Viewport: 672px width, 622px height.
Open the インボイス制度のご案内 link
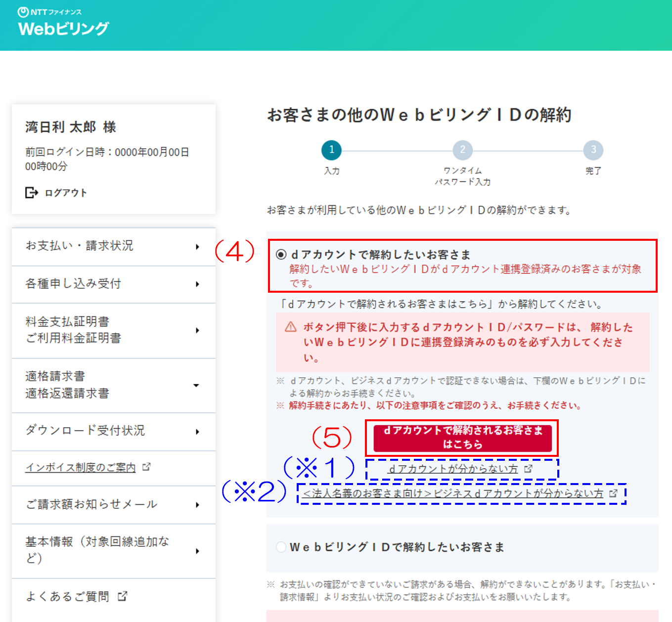(81, 467)
